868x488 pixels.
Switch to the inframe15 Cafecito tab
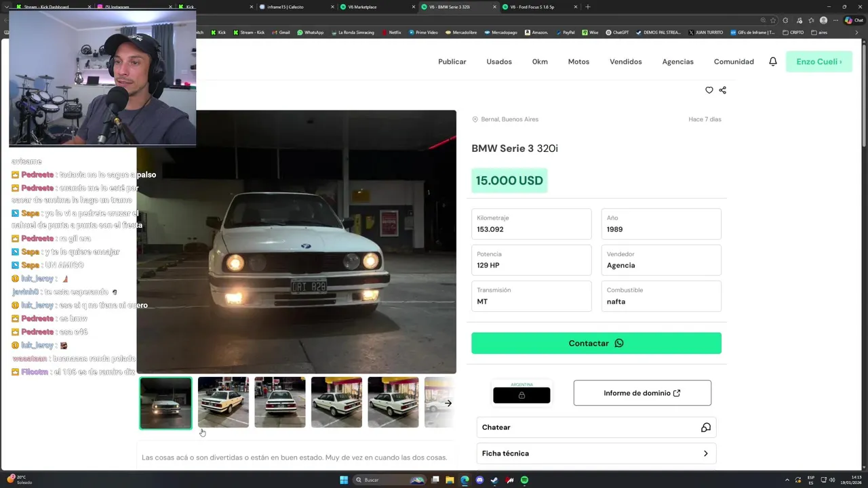pyautogui.click(x=295, y=7)
